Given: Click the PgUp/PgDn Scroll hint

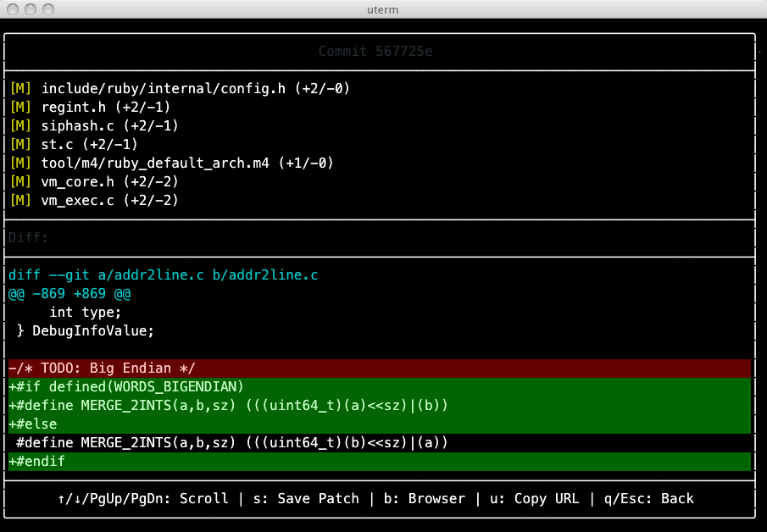Looking at the screenshot, I should coord(143,499).
